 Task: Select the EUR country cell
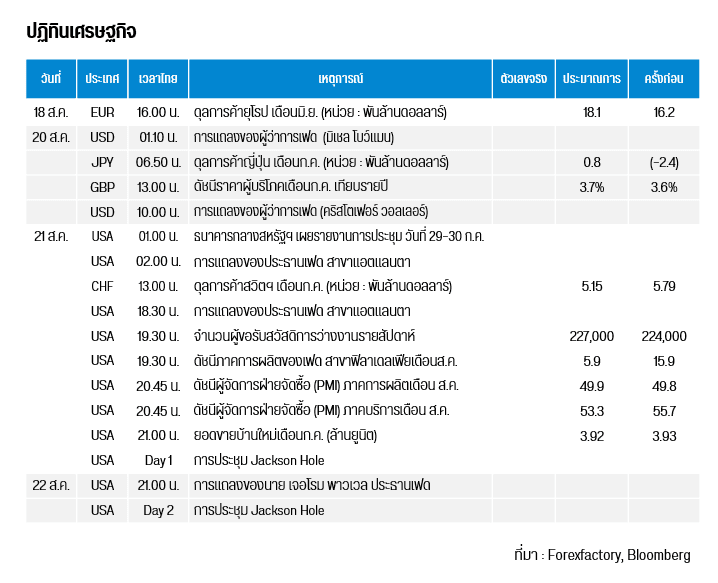(x=102, y=112)
